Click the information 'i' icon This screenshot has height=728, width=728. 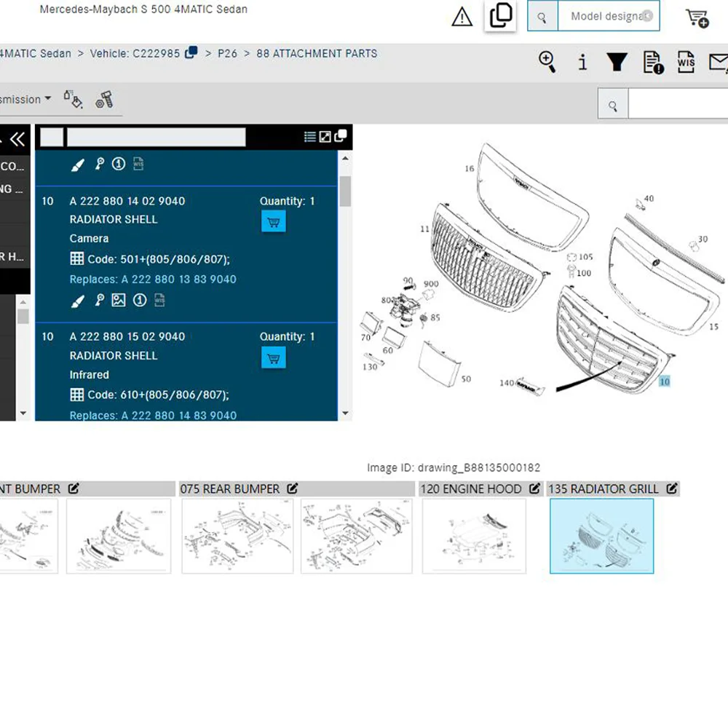(x=582, y=62)
